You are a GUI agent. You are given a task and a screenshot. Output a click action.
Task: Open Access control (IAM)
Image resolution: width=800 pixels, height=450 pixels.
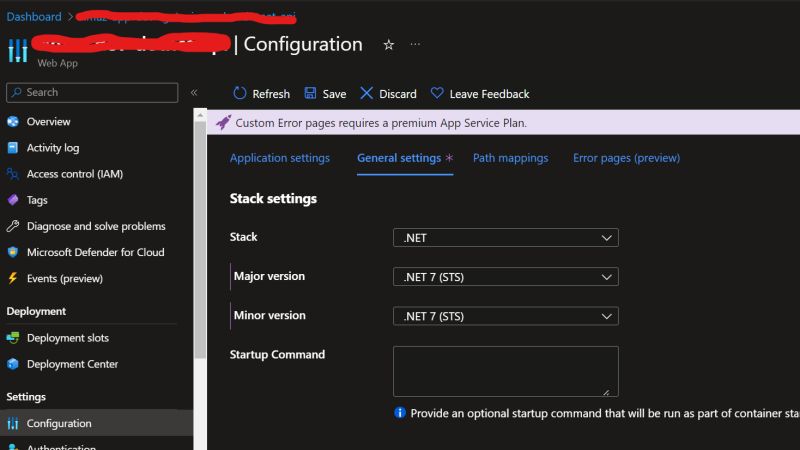75,174
